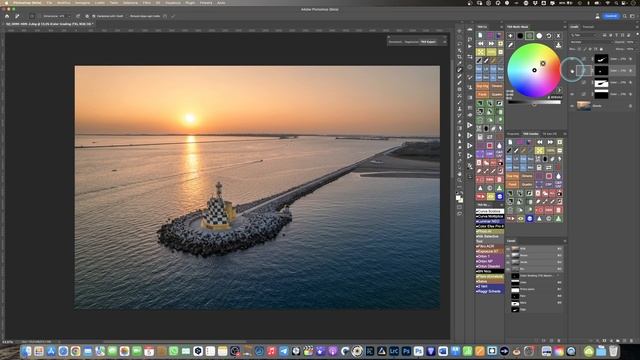Open the Trash in the Dock
Viewport: 640px width, 360px height.
(x=613, y=351)
